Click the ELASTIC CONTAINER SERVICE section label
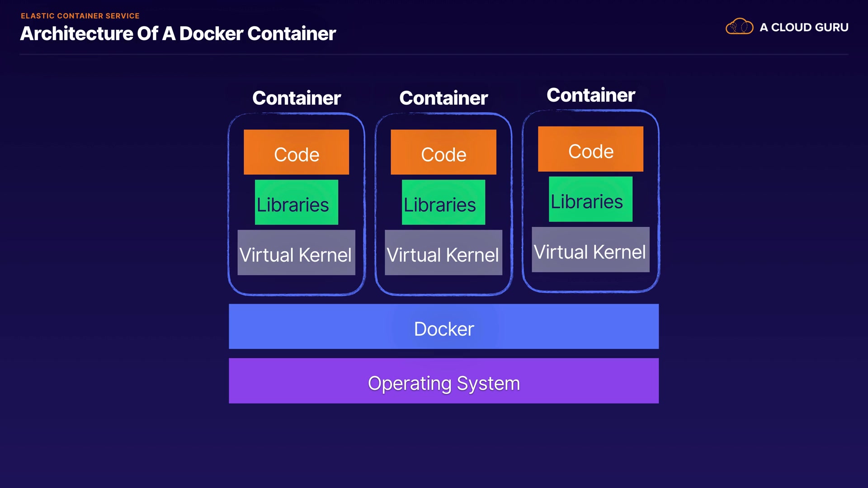Image resolution: width=868 pixels, height=488 pixels. click(80, 16)
